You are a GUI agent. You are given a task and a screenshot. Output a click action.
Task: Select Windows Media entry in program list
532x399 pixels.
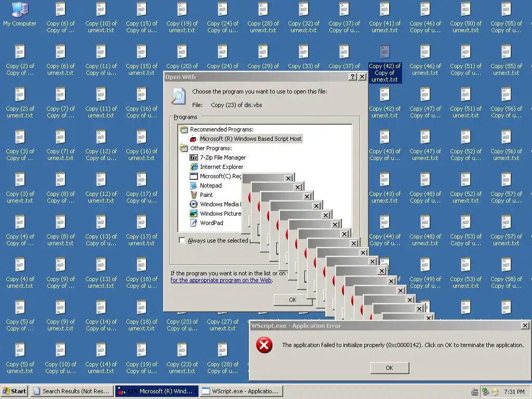click(x=216, y=204)
